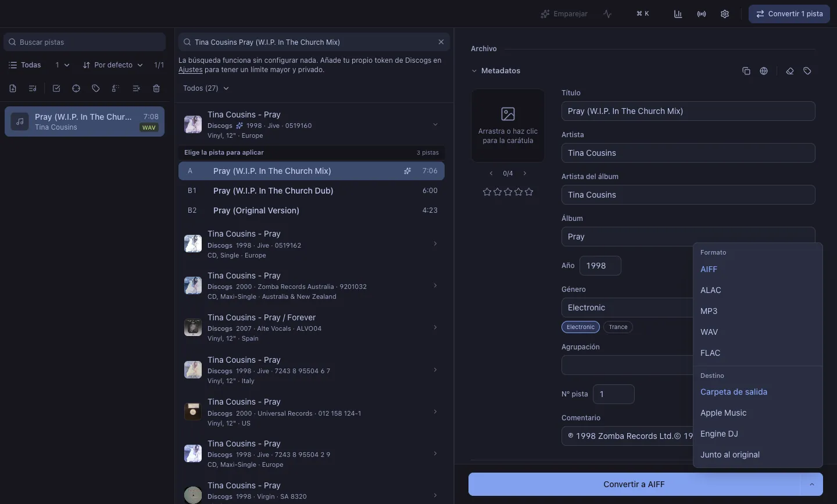This screenshot has width=837, height=504.
Task: Click the broadcast signal icon in top bar
Action: click(702, 14)
